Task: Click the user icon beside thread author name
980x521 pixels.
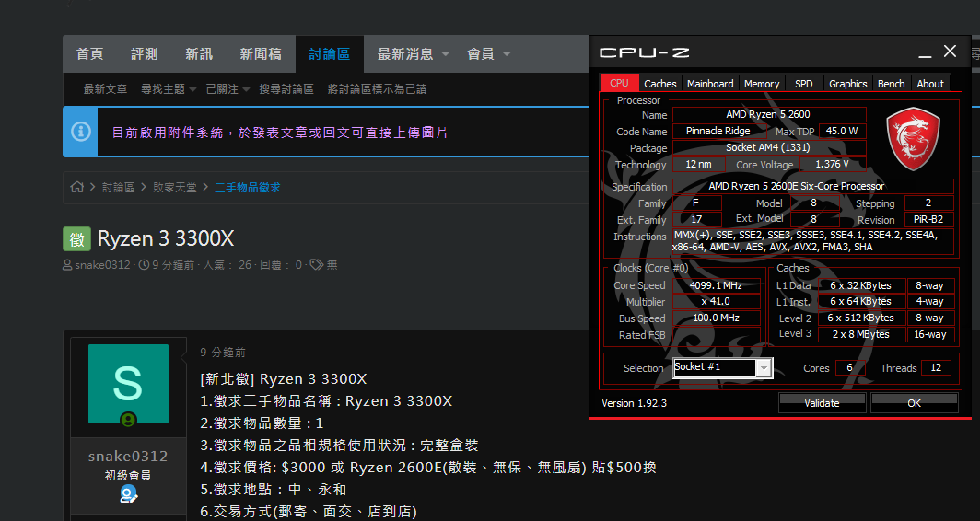Action: coord(67,265)
